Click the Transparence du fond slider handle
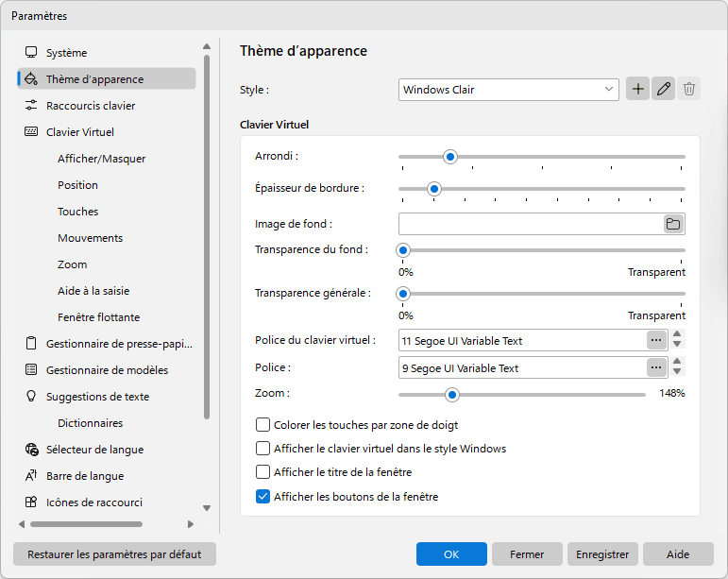The height and width of the screenshot is (579, 728). click(403, 250)
